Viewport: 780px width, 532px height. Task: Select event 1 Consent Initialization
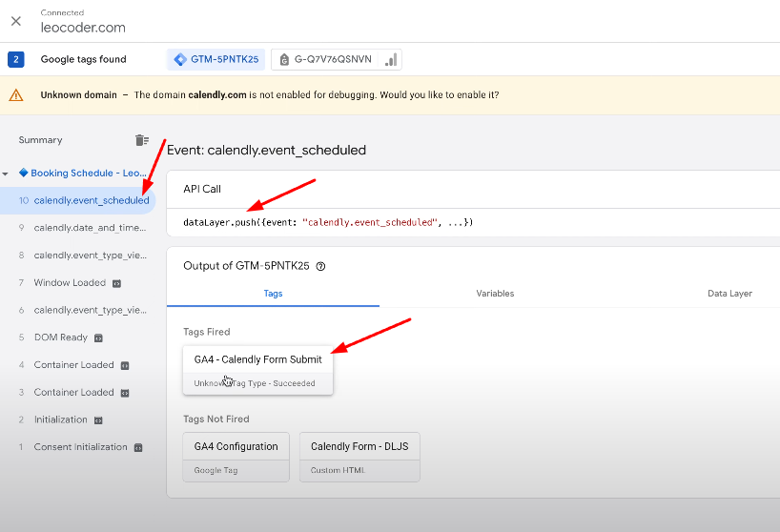[x=77, y=447]
